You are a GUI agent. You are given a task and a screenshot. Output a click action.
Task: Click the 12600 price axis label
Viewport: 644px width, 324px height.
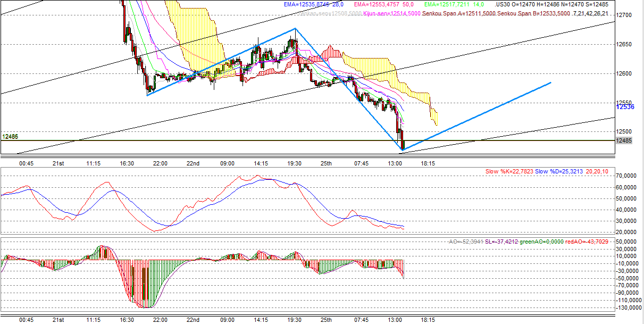623,73
